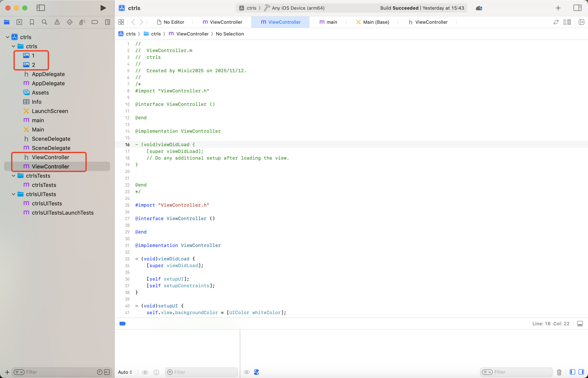The height and width of the screenshot is (378, 588).
Task: Toggle the right inspector panel
Action: coord(577,8)
